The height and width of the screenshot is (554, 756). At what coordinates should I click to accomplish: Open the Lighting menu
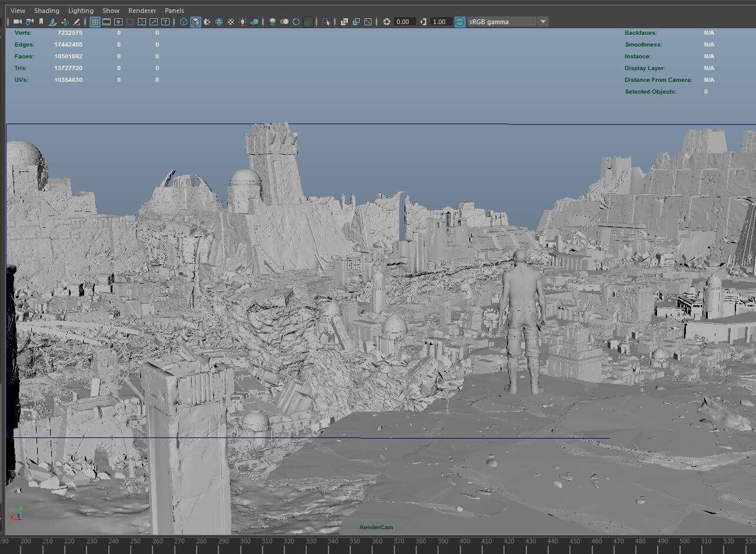(81, 11)
